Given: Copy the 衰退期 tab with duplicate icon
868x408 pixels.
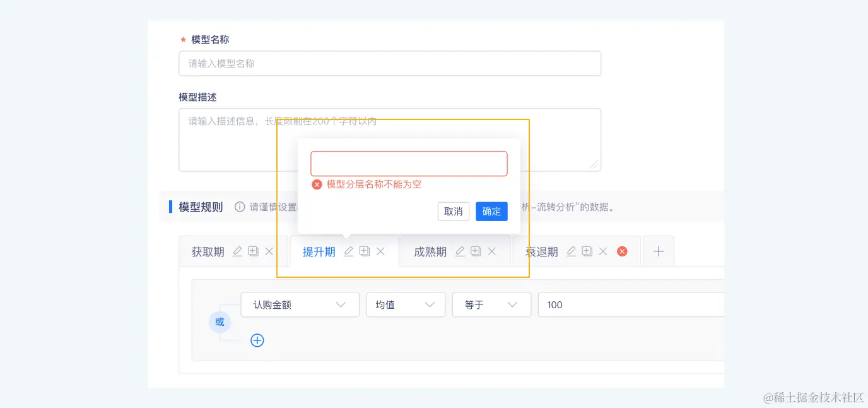Looking at the screenshot, I should (587, 251).
